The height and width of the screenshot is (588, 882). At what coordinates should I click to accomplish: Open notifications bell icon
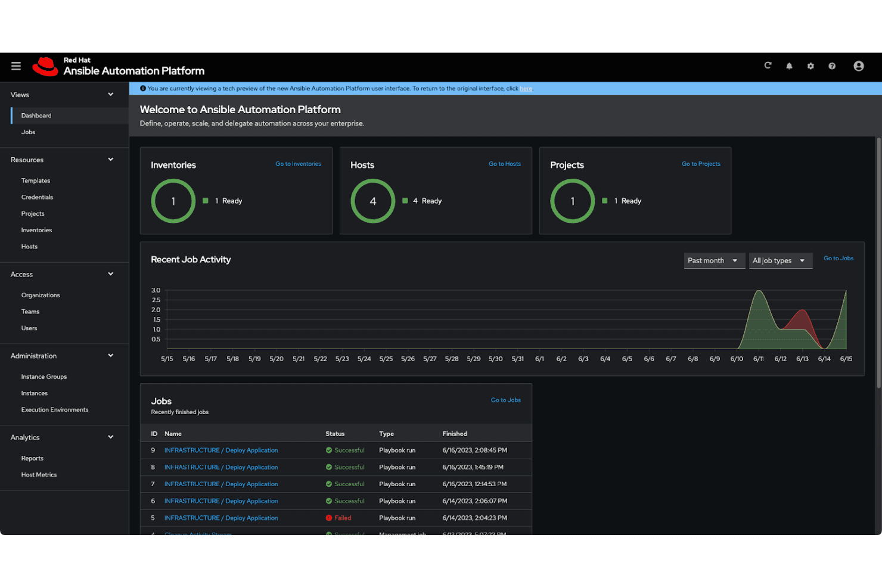click(789, 66)
